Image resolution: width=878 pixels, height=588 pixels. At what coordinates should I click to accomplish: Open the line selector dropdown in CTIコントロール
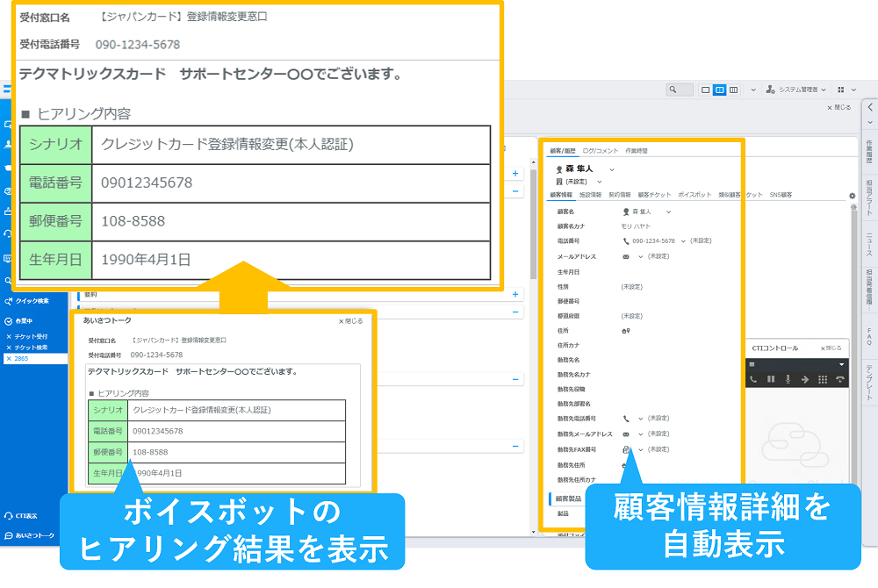[841, 364]
